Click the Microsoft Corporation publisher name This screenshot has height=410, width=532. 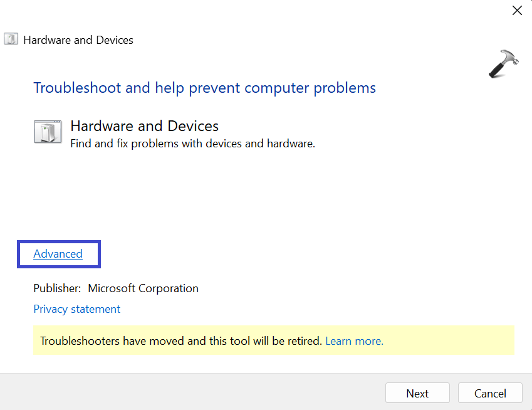[x=143, y=288]
